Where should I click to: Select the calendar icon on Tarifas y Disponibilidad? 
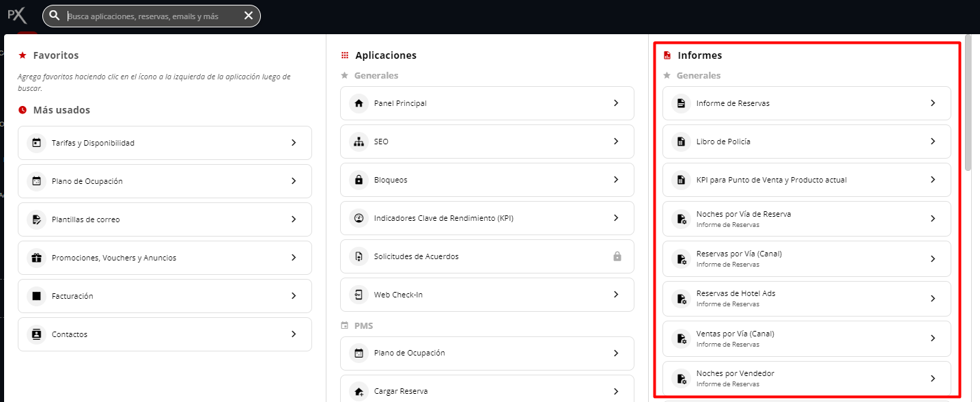click(x=36, y=143)
